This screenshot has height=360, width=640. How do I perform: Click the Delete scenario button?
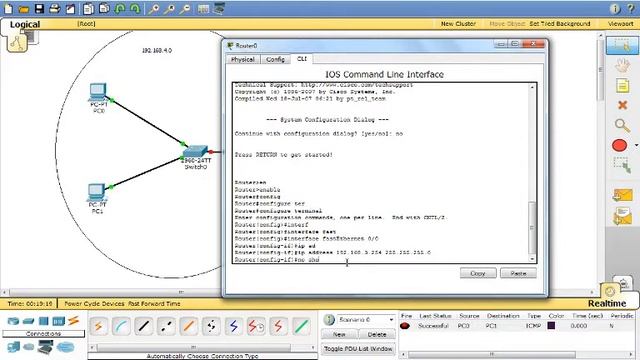coord(377,334)
